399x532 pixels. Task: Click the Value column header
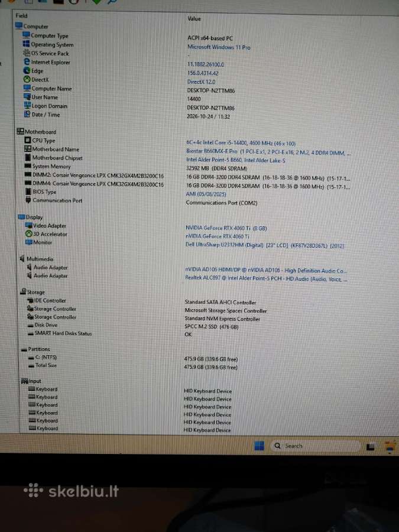pos(194,19)
